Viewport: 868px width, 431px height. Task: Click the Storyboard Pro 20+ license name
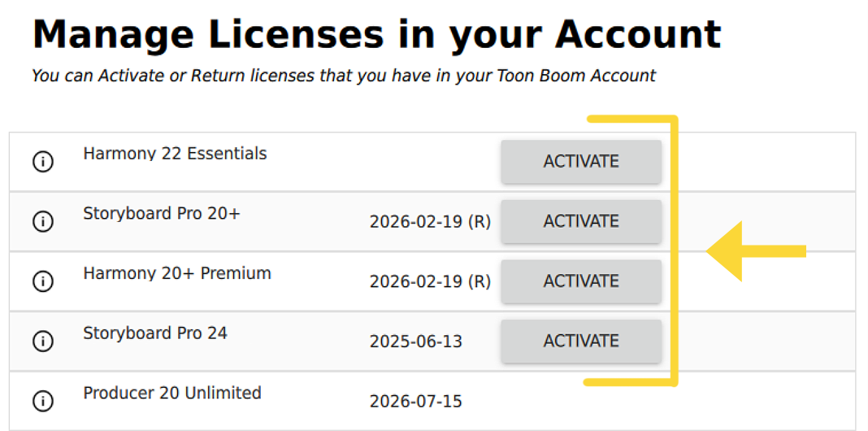[x=162, y=214]
